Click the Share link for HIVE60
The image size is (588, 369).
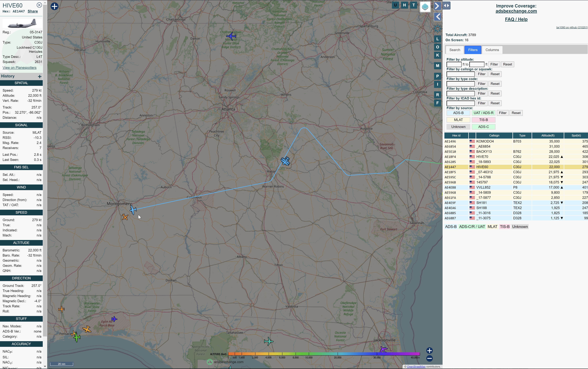(33, 11)
